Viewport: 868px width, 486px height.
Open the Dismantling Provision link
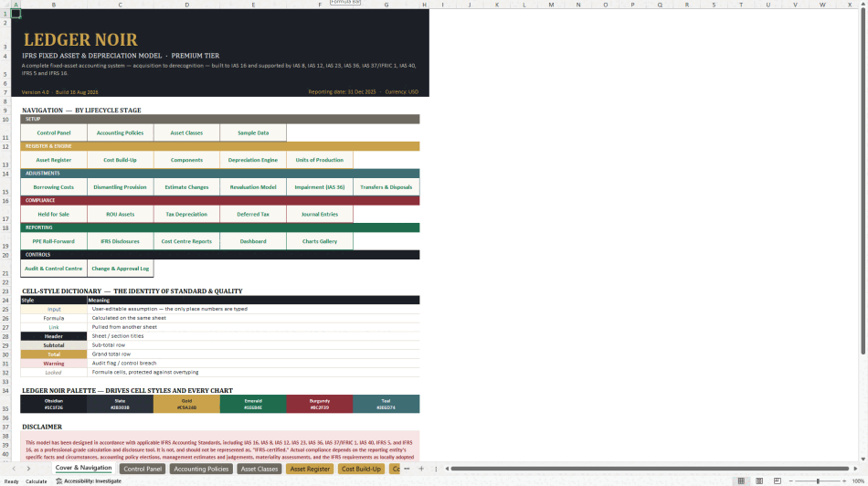tap(120, 187)
